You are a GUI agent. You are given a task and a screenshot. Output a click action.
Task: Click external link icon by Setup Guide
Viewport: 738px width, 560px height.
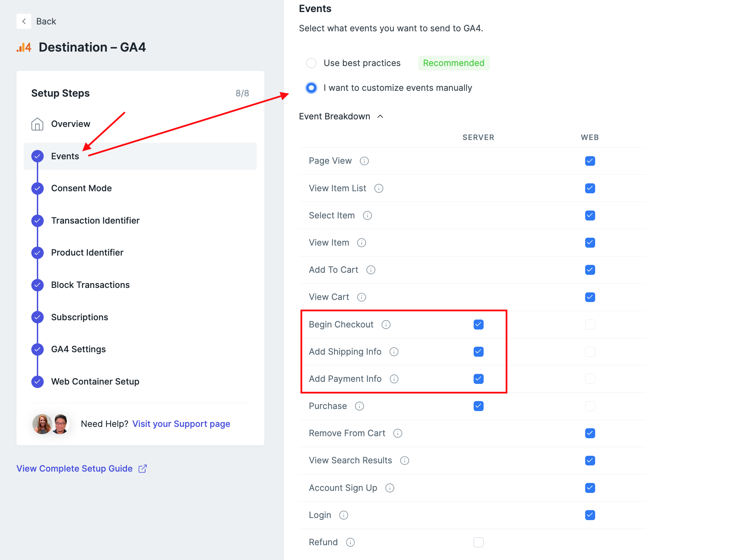coord(143,469)
